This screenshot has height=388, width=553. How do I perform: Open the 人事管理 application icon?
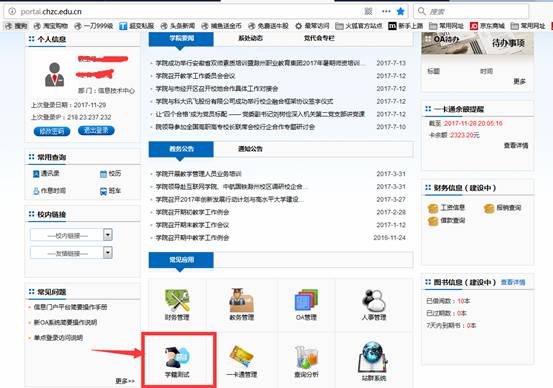[374, 304]
